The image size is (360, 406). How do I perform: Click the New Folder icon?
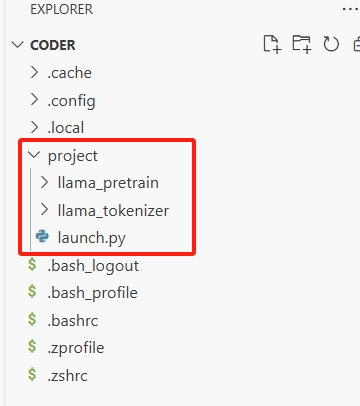tap(302, 44)
